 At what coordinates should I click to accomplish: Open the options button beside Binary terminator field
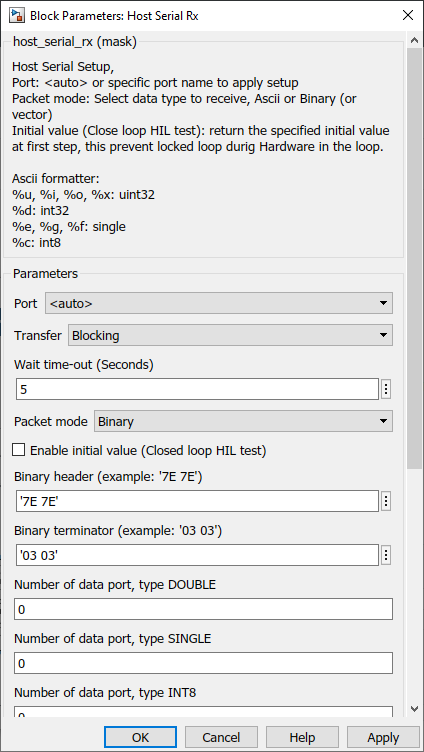click(x=386, y=555)
